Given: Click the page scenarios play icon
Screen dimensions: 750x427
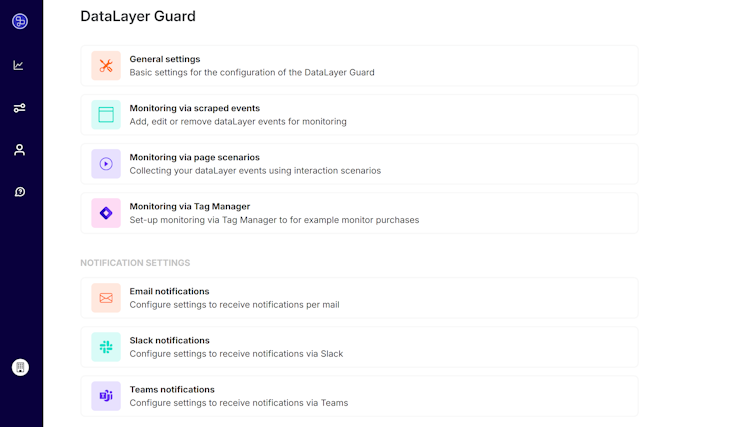Looking at the screenshot, I should (106, 164).
